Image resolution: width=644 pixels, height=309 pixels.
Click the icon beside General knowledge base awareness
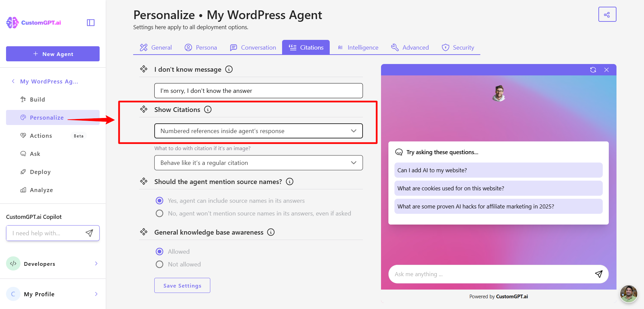click(144, 232)
